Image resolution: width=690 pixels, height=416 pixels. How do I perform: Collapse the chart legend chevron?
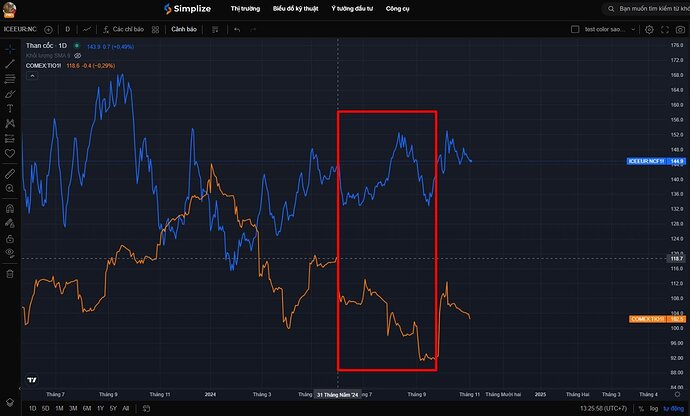32,76
